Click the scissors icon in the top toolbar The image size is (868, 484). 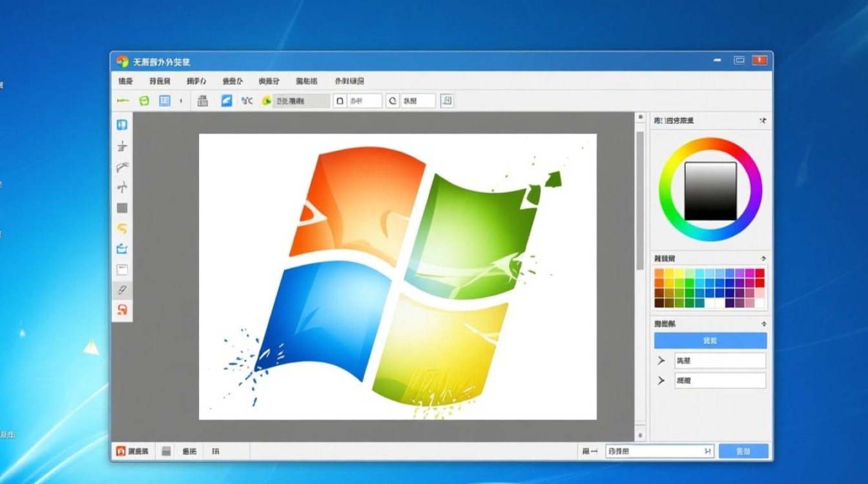(246, 101)
